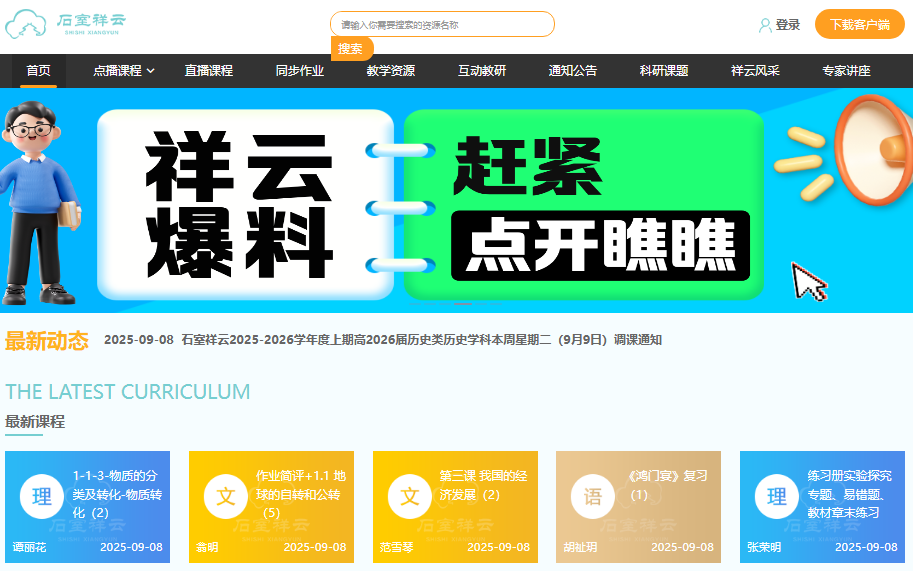The height and width of the screenshot is (571, 913).
Task: Open the 同步作业 menu item
Action: tap(300, 71)
